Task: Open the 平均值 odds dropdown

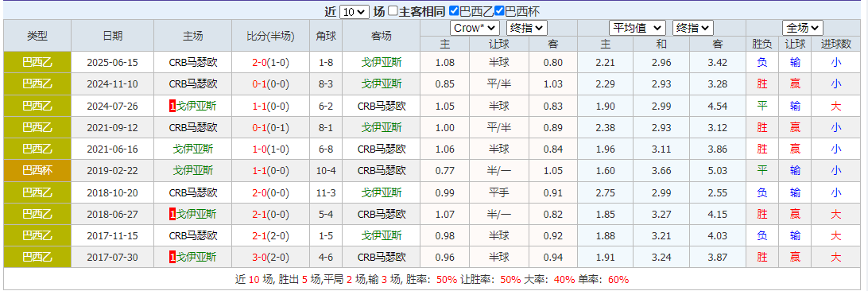Action: (x=637, y=28)
